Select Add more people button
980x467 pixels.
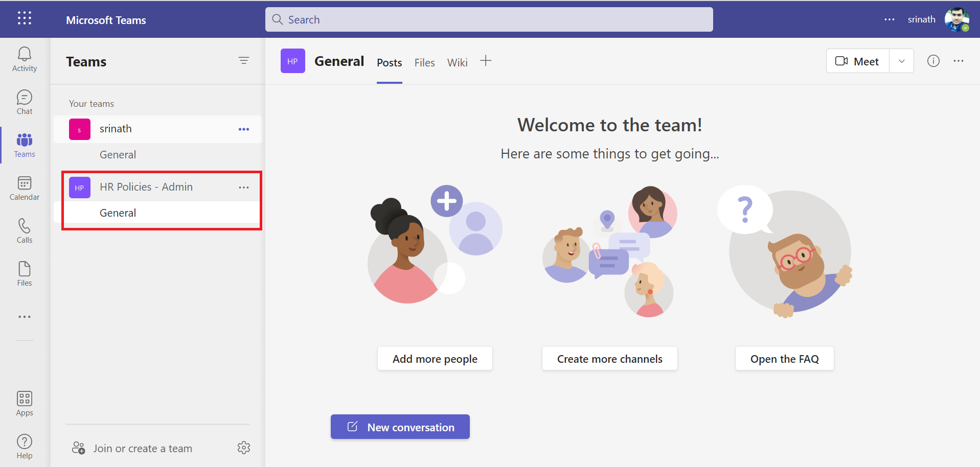435,359
